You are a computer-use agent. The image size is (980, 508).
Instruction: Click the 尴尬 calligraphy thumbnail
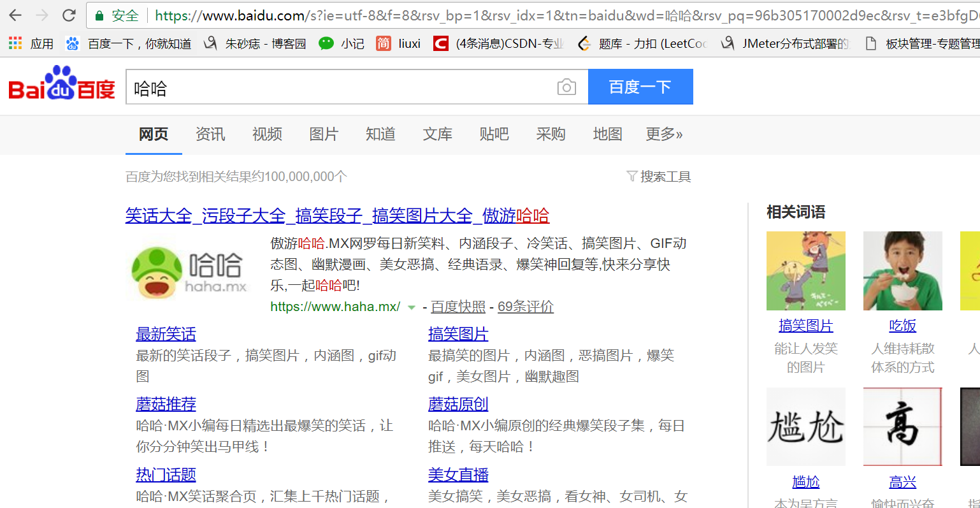[x=806, y=427]
